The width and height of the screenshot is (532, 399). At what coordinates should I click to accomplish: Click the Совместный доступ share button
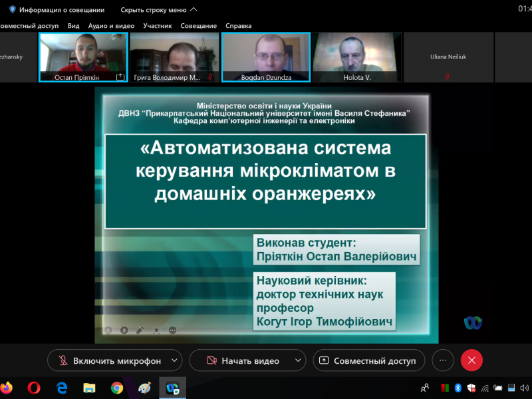[x=368, y=360]
